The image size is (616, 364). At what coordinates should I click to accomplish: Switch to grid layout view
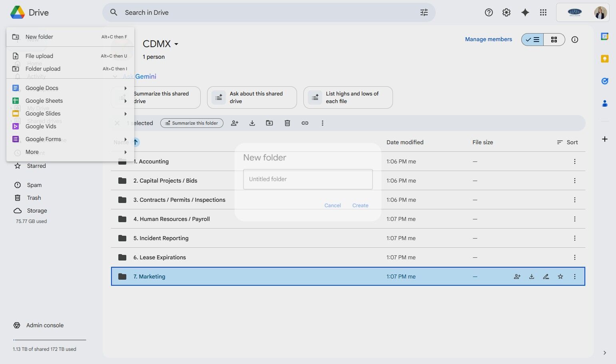[554, 40]
